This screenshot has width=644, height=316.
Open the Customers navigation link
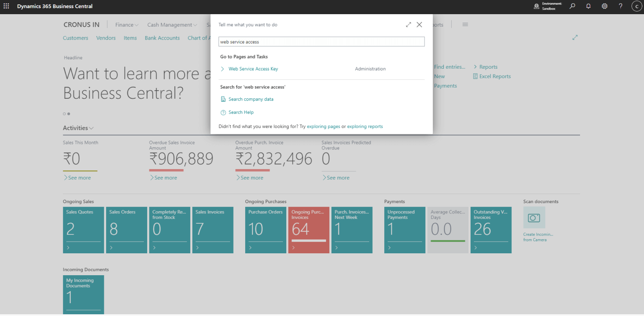(x=76, y=38)
